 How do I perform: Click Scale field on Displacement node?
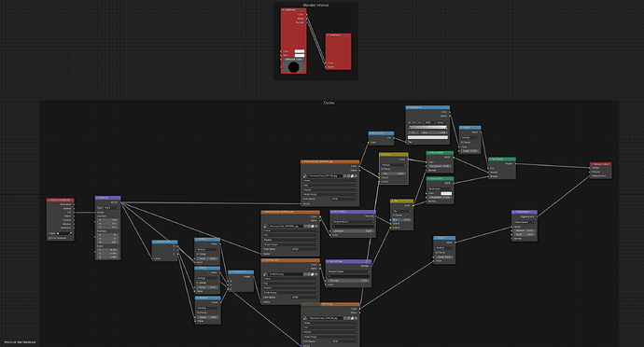coord(525,234)
